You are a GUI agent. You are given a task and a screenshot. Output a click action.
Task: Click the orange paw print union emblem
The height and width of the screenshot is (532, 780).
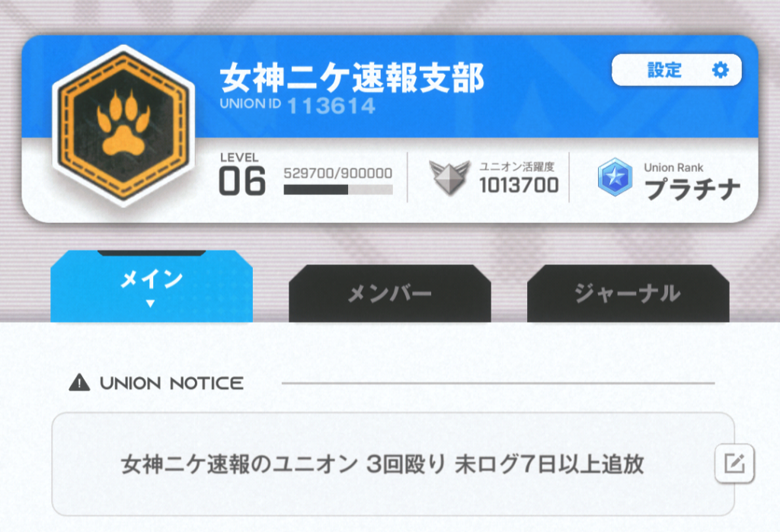123,126
